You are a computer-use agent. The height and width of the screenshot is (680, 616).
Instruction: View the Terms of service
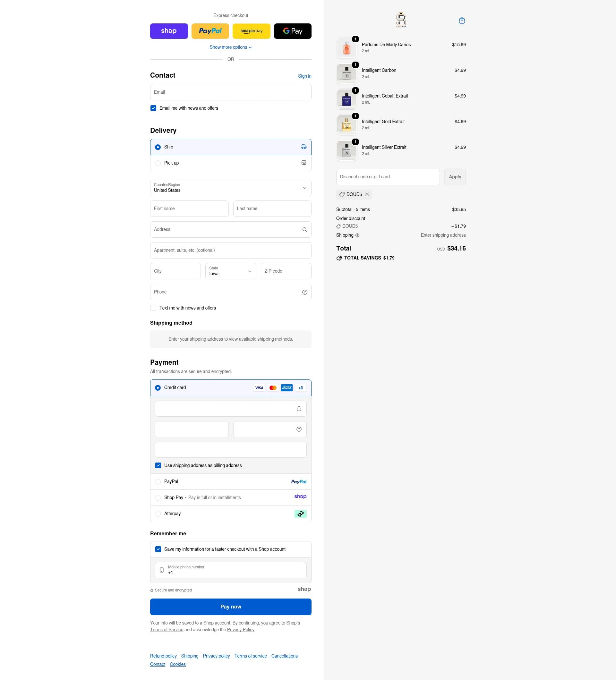coord(250,656)
